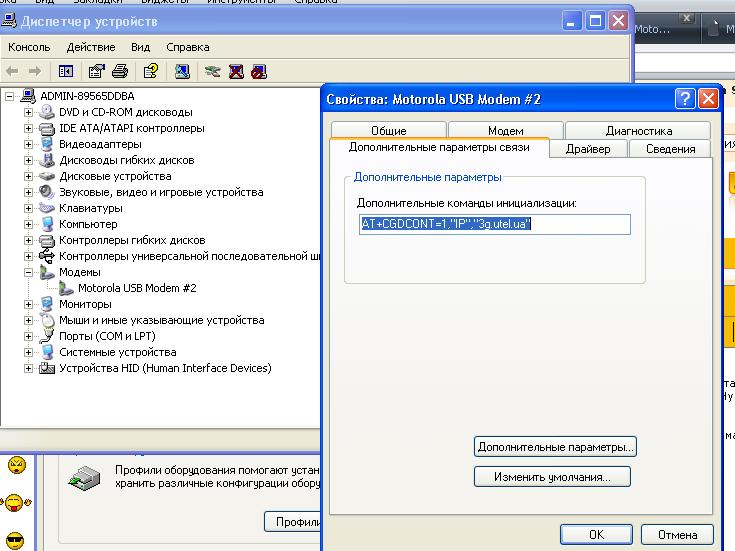This screenshot has width=735, height=551.
Task: Click the USB controllers icon in tree
Action: pyautogui.click(x=47, y=256)
